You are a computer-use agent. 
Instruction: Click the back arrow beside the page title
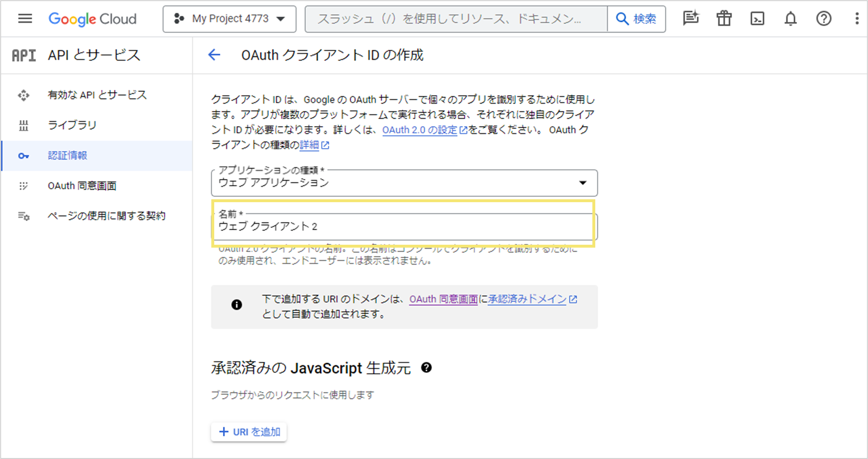pyautogui.click(x=214, y=55)
